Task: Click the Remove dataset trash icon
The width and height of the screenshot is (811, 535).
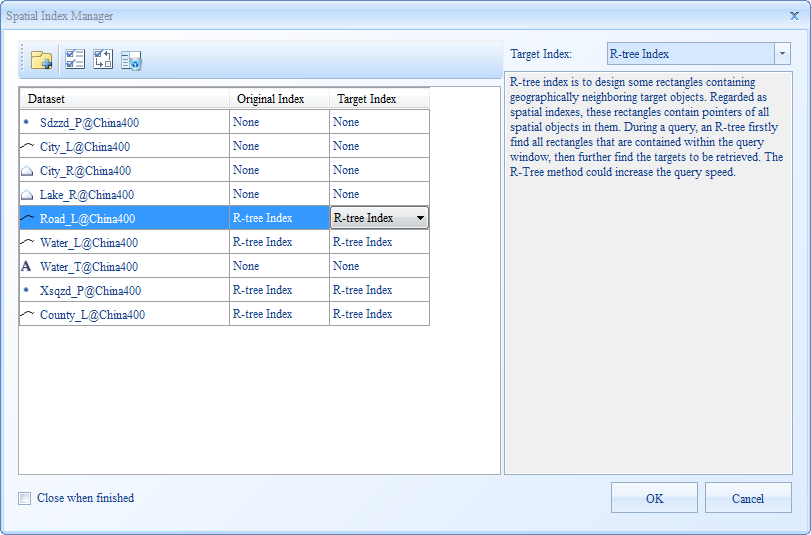Action: pyautogui.click(x=131, y=61)
